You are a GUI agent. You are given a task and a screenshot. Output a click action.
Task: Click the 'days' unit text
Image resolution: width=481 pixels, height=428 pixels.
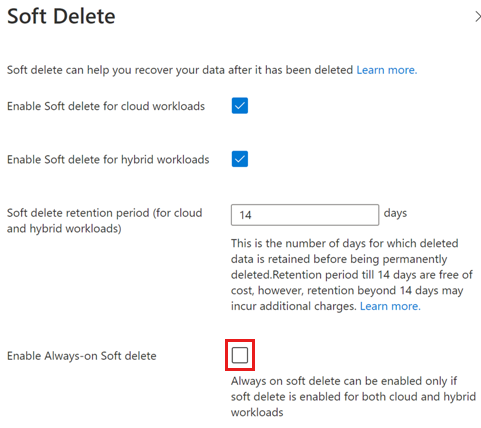pyautogui.click(x=395, y=213)
